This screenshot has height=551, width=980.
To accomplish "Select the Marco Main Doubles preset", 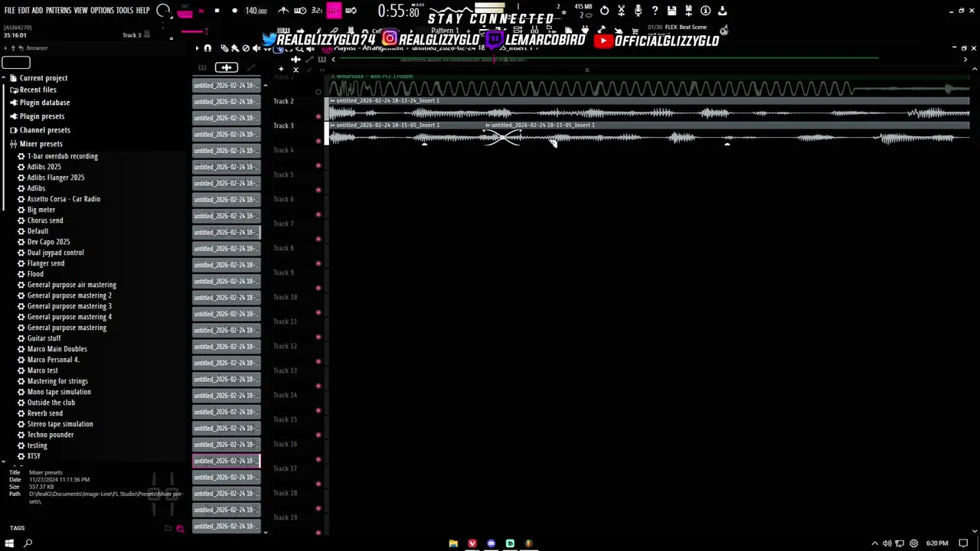I will point(57,349).
